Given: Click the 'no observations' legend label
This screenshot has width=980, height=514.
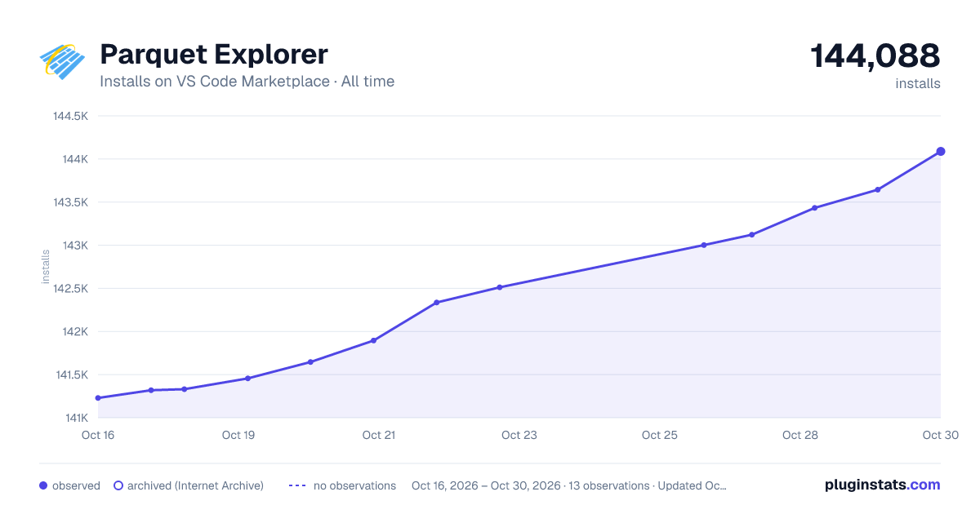Looking at the screenshot, I should coord(354,485).
